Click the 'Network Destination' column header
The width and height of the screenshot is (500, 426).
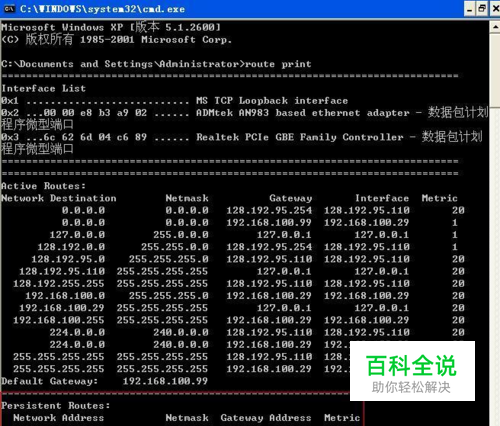[59, 198]
